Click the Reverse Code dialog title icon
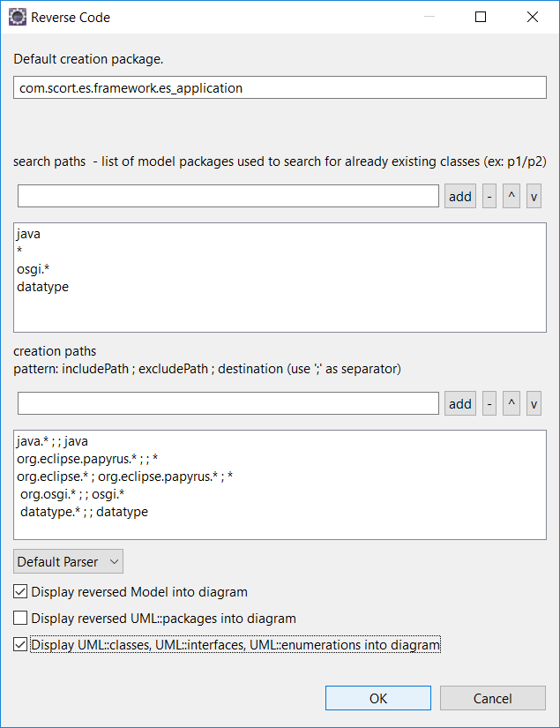The height and width of the screenshot is (728, 560). [17, 17]
